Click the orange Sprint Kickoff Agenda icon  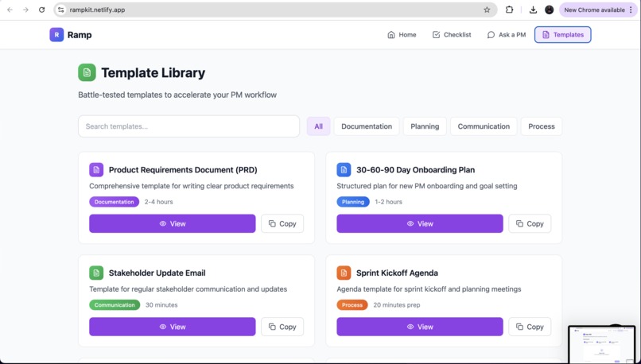(x=344, y=273)
